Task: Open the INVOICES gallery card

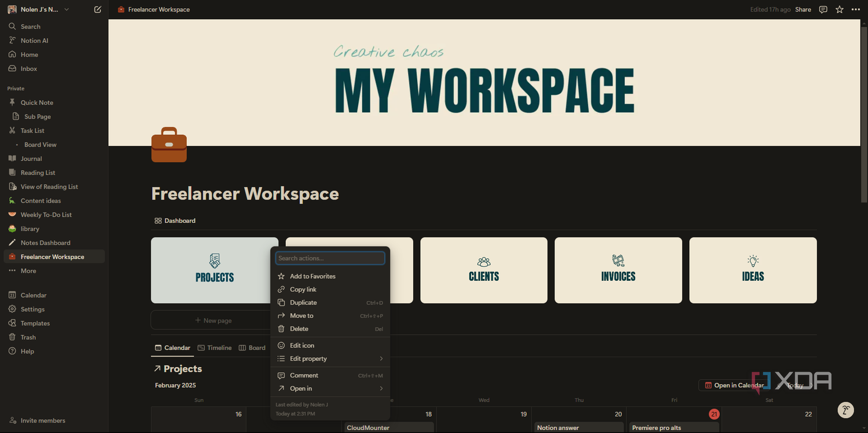Action: click(618, 270)
